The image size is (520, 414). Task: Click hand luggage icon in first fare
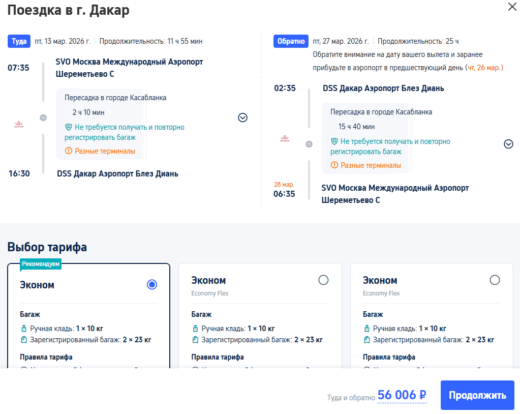point(24,329)
